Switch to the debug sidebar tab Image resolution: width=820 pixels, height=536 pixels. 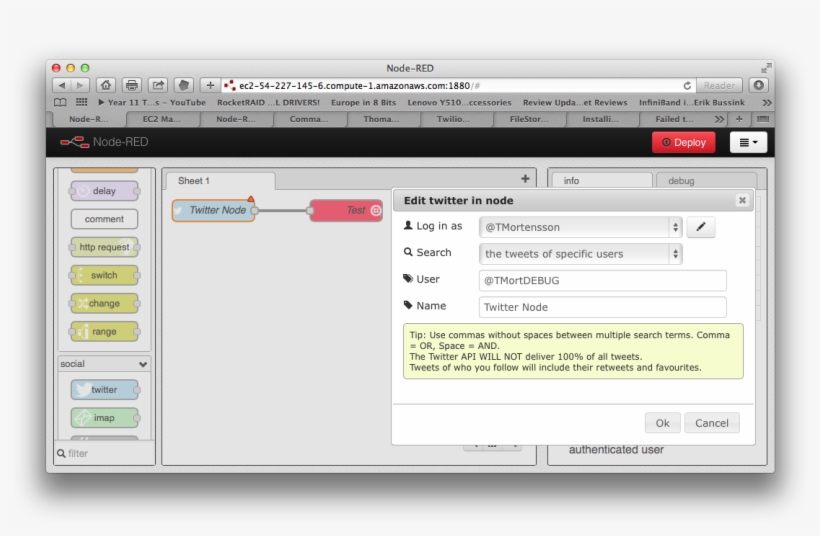tap(705, 180)
